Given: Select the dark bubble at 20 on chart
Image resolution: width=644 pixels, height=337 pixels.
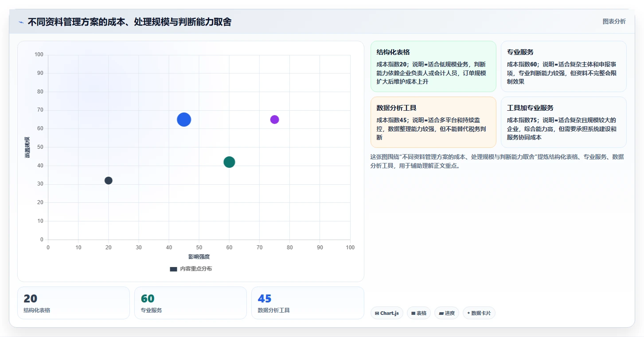Looking at the screenshot, I should pos(109,181).
